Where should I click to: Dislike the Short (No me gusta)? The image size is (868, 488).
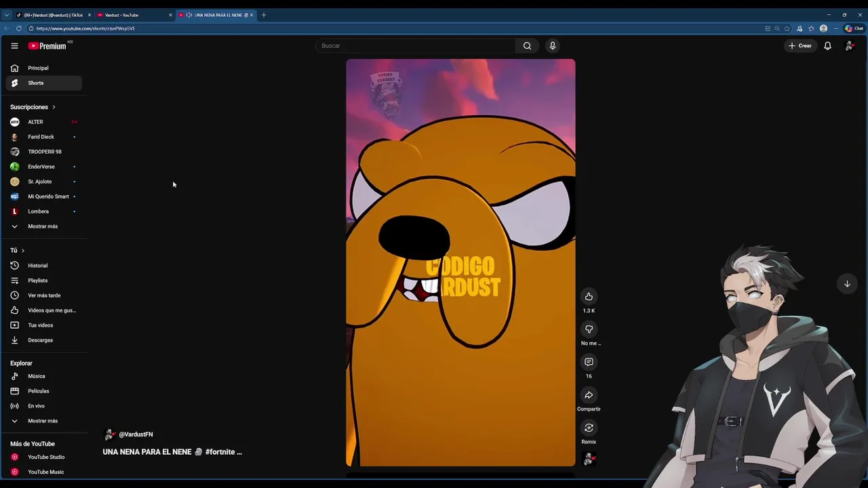(589, 329)
